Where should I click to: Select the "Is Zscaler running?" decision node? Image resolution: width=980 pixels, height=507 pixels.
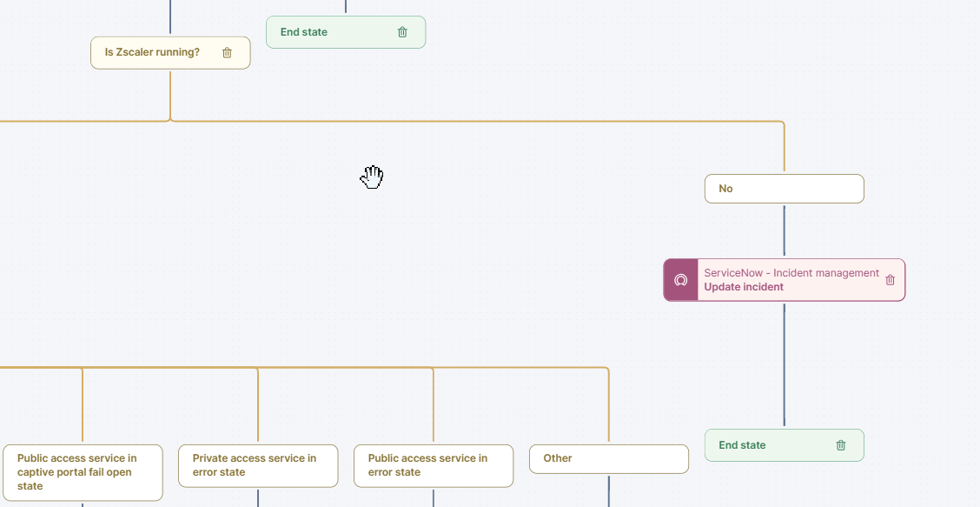153,53
